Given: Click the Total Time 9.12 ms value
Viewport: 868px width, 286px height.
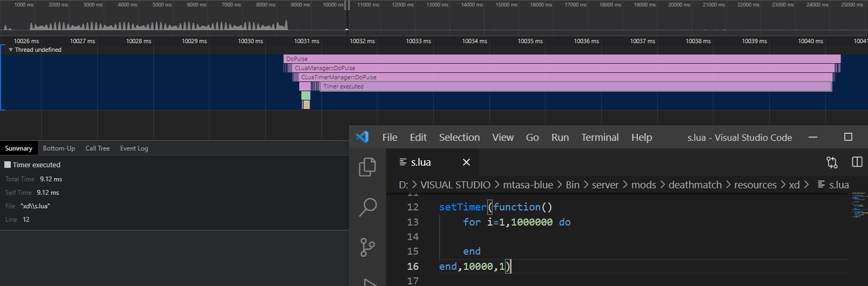Looking at the screenshot, I should (x=51, y=179).
